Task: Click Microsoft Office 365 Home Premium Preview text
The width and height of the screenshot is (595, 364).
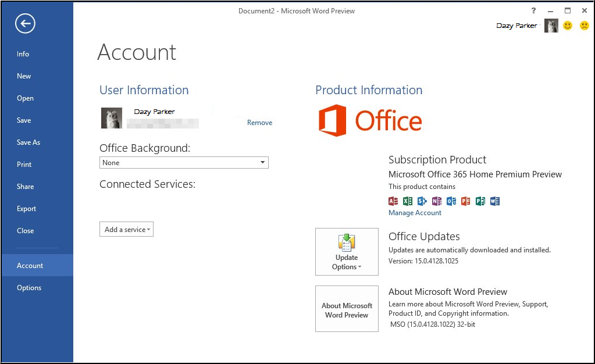Action: pos(475,174)
